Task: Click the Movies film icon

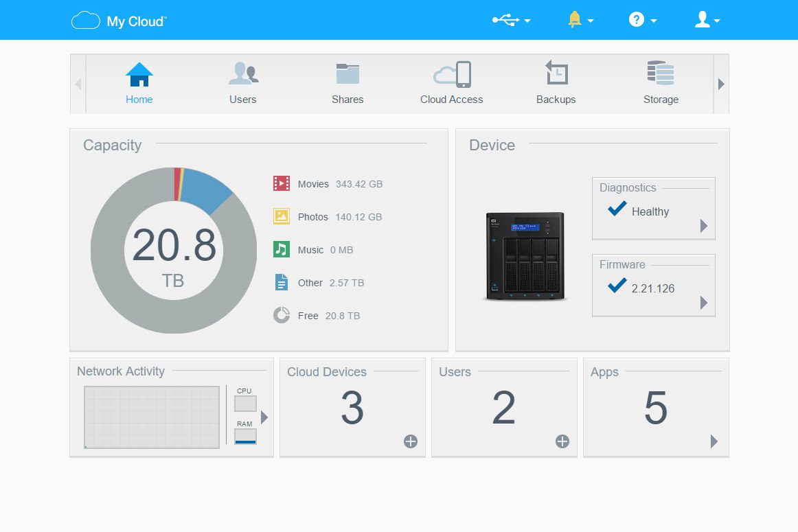Action: coord(282,183)
